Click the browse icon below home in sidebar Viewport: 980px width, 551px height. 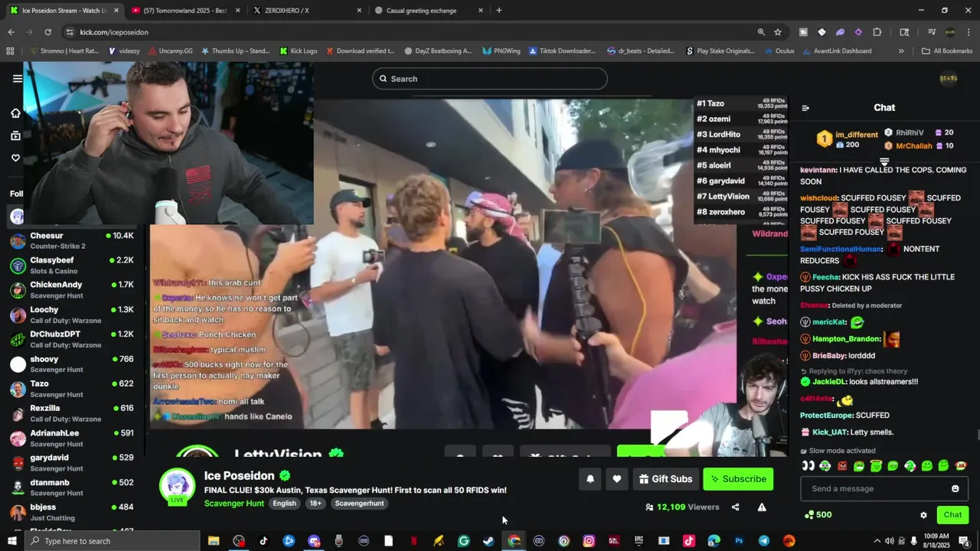point(15,135)
